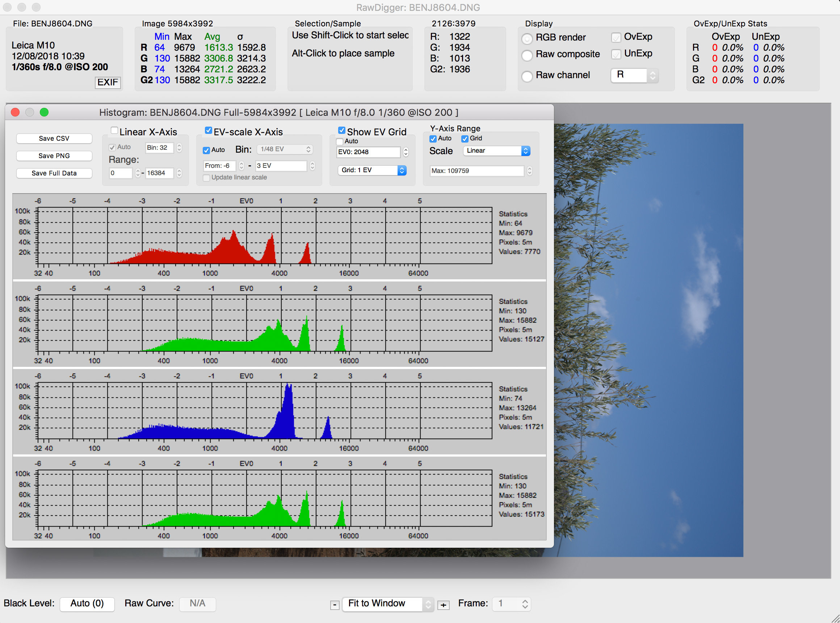
Task: Click the Range upper value 16384 field
Action: coord(159,173)
